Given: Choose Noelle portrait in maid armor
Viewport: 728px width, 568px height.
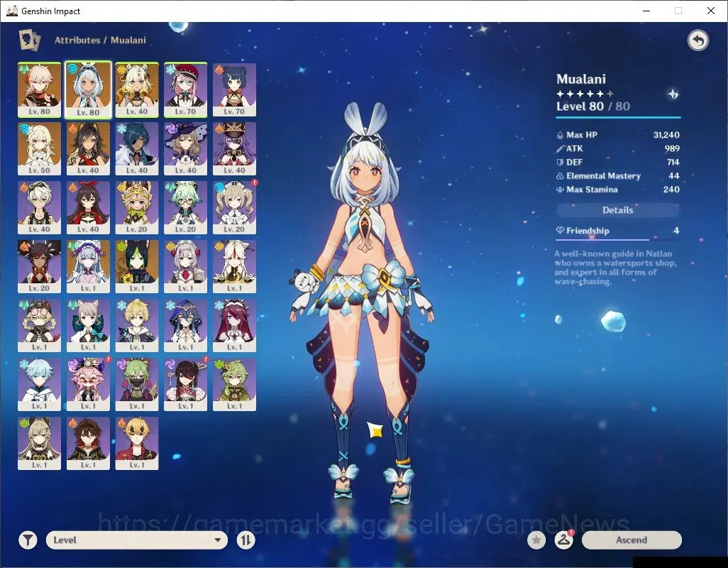Looking at the screenshot, I should point(186,266).
